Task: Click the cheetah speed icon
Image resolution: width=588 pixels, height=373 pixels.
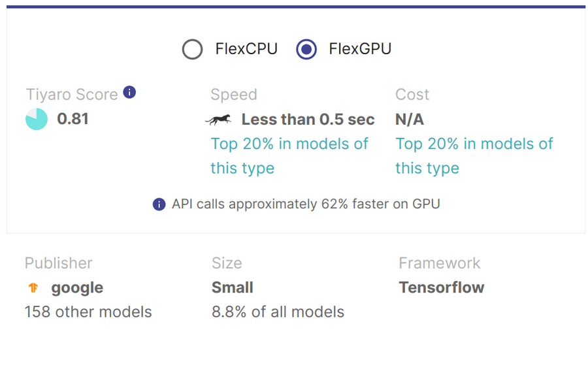Action: click(218, 120)
